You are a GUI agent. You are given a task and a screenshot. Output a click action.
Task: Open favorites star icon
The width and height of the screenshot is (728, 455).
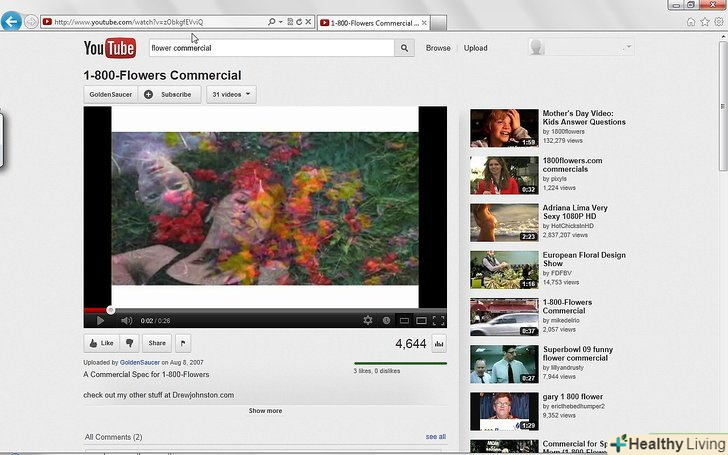coord(705,21)
